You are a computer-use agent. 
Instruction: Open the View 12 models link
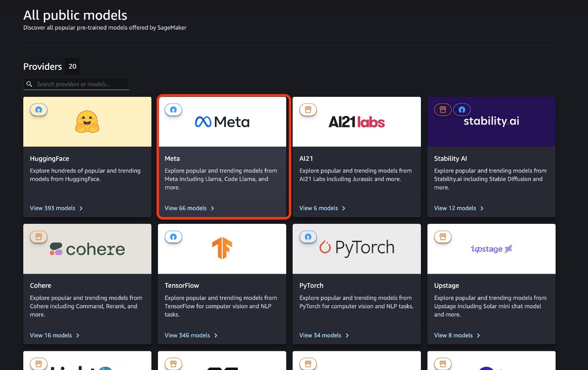tap(459, 208)
